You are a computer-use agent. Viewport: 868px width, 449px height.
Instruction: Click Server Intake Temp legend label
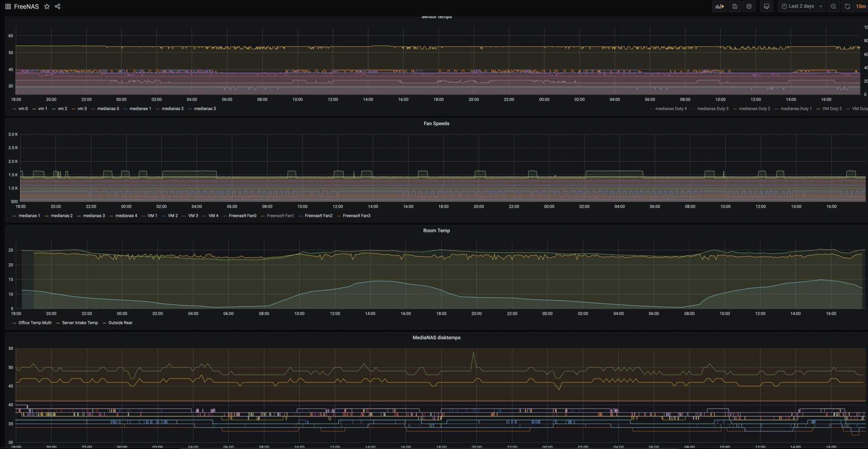pyautogui.click(x=80, y=323)
